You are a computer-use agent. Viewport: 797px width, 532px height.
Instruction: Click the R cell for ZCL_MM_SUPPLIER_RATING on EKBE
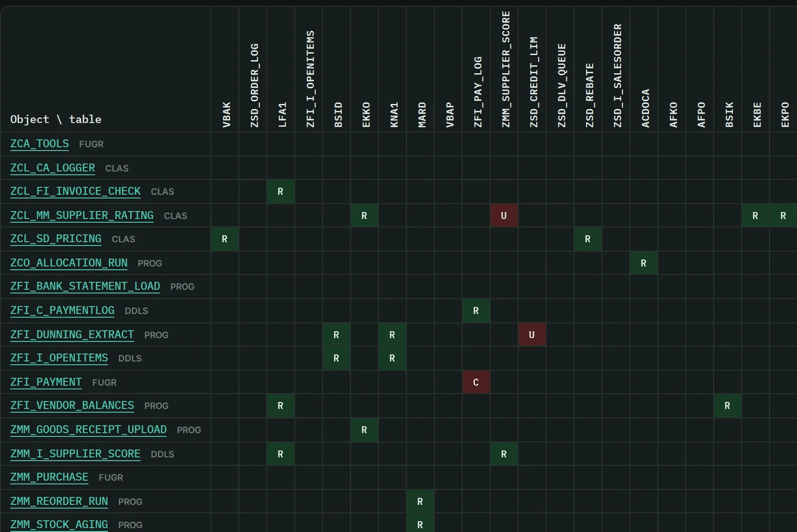coord(755,215)
